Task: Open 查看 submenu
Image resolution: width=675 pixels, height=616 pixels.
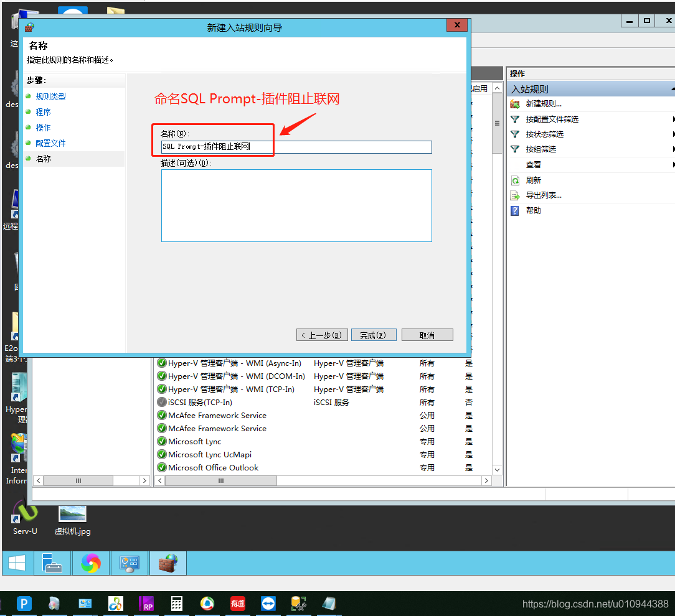Action: point(534,165)
